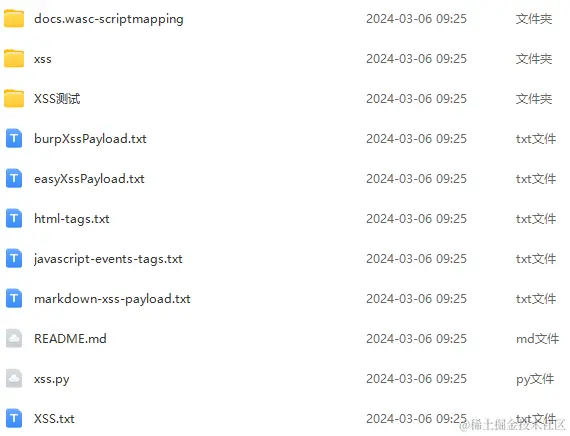Screen dimensions: 570x436
Task: Select the XSS.txt file icon
Action: tap(14, 419)
